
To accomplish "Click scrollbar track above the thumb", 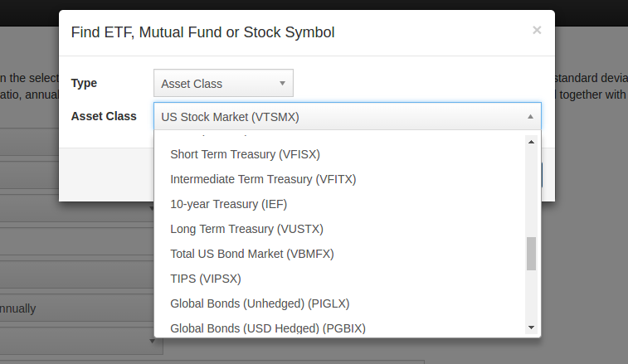I will (531, 192).
